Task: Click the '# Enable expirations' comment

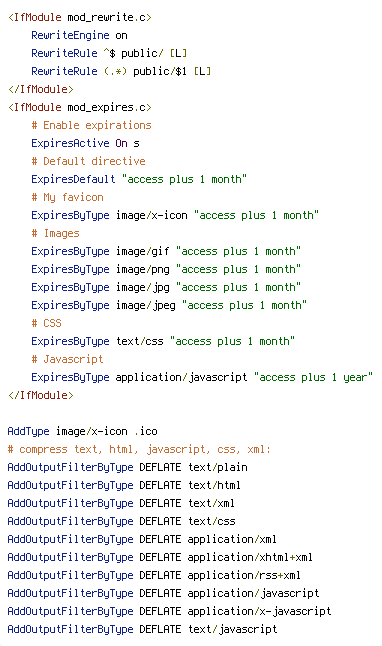Action: click(91, 125)
